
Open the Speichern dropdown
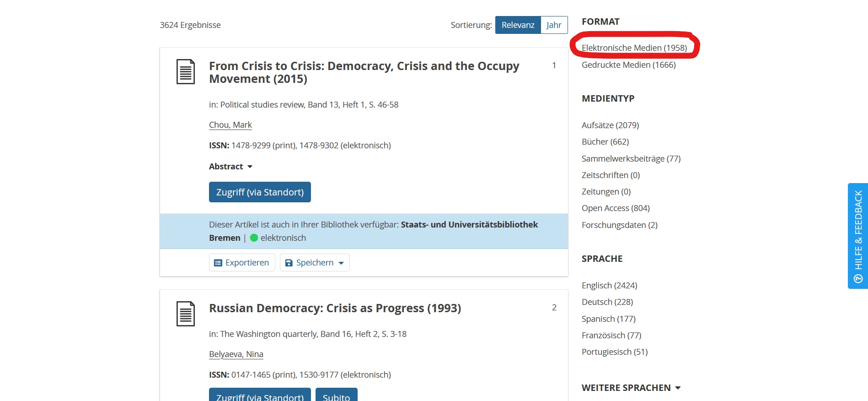coord(315,263)
